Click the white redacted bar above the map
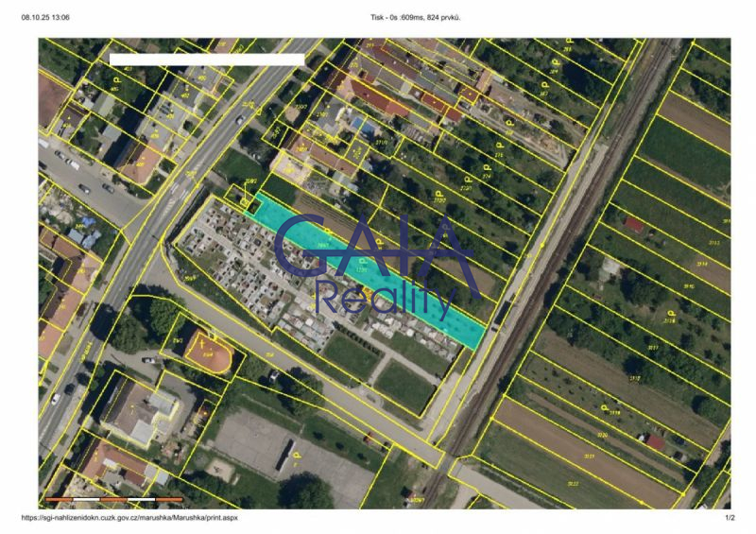This screenshot has width=756, height=534. point(207,59)
